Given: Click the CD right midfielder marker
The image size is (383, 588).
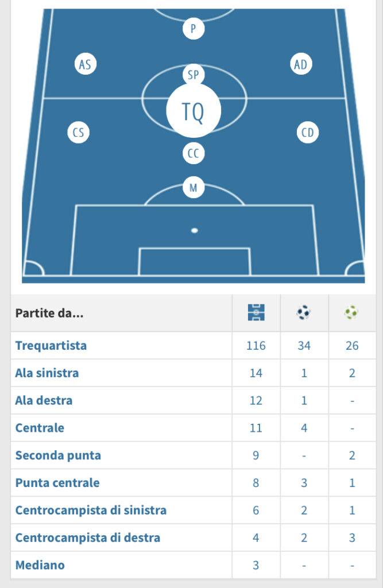Looking at the screenshot, I should pyautogui.click(x=308, y=133).
